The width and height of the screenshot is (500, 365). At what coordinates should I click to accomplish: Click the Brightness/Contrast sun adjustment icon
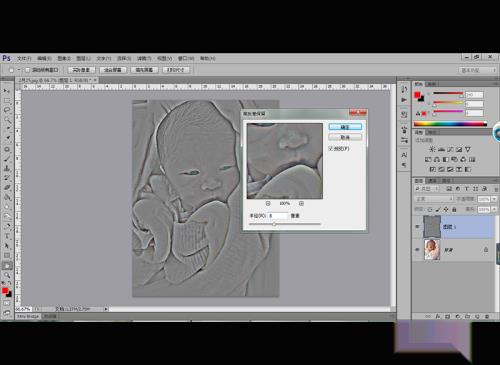(432, 149)
